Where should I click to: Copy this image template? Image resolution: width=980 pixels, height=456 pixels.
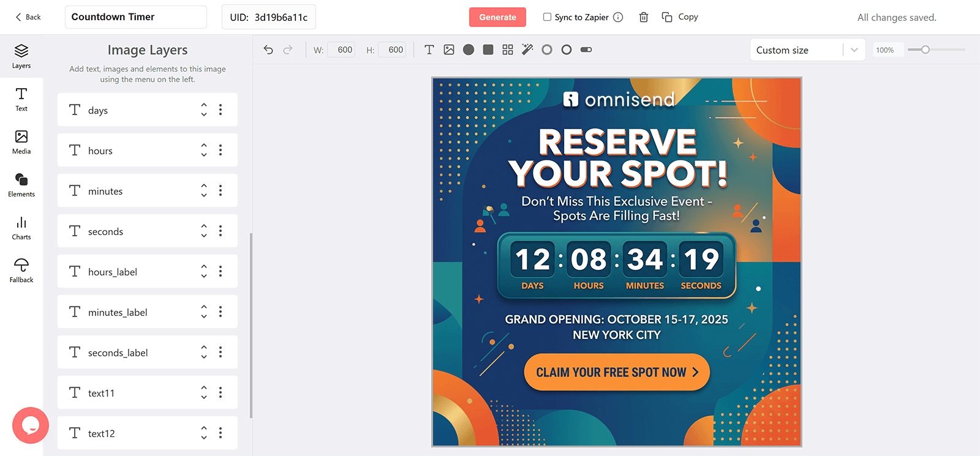tap(680, 17)
